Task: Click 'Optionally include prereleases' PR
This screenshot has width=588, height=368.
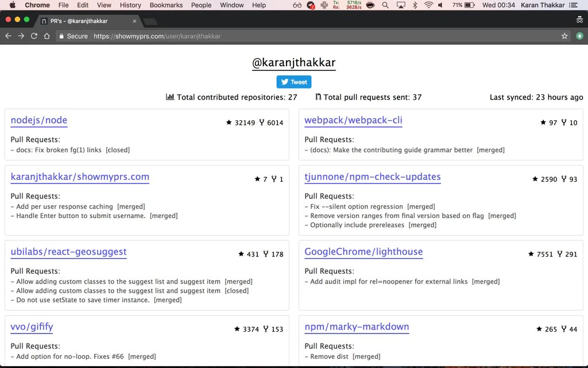Action: pyautogui.click(x=357, y=225)
